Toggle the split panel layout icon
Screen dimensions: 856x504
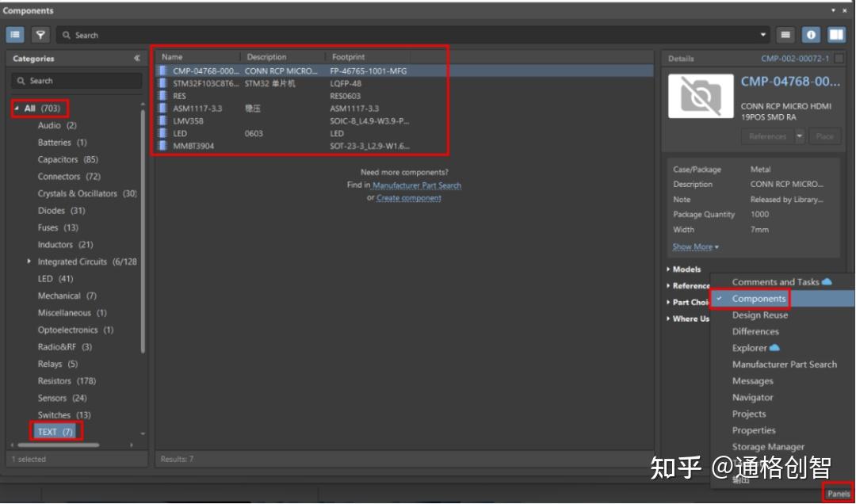click(836, 34)
